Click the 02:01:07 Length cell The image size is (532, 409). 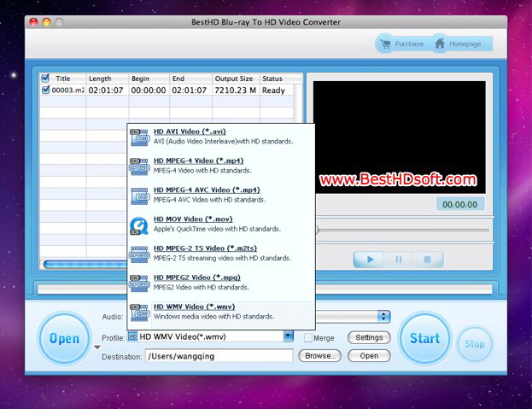click(106, 91)
